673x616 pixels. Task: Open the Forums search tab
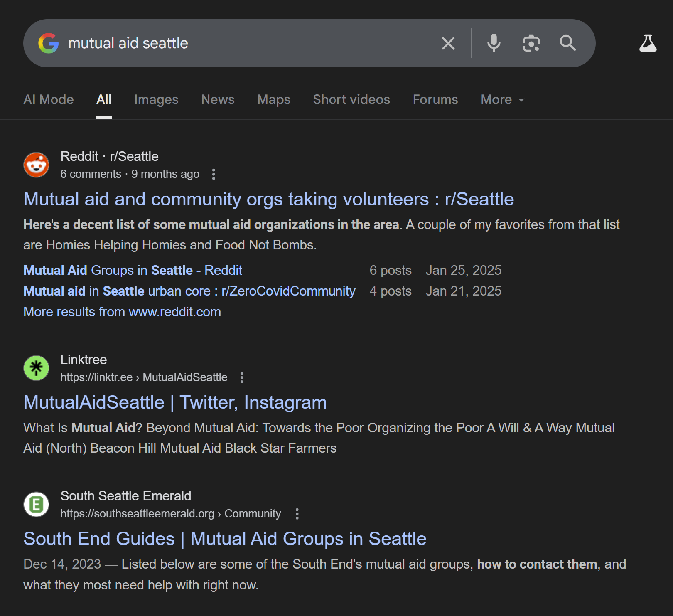point(435,100)
